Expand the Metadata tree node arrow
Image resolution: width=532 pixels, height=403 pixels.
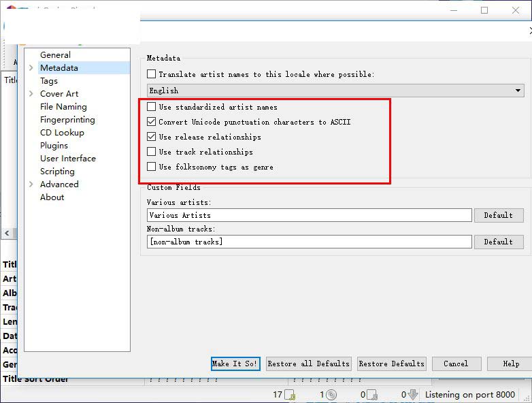31,68
